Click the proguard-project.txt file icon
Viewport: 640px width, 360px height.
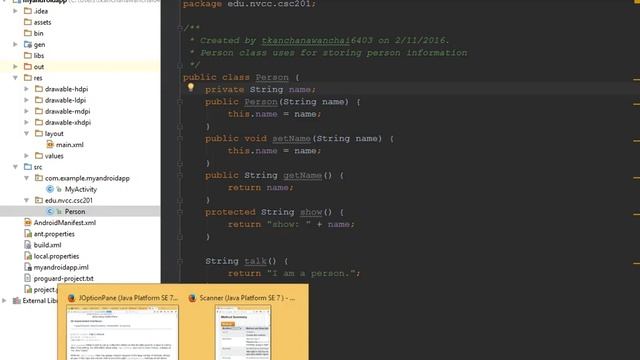click(28, 278)
